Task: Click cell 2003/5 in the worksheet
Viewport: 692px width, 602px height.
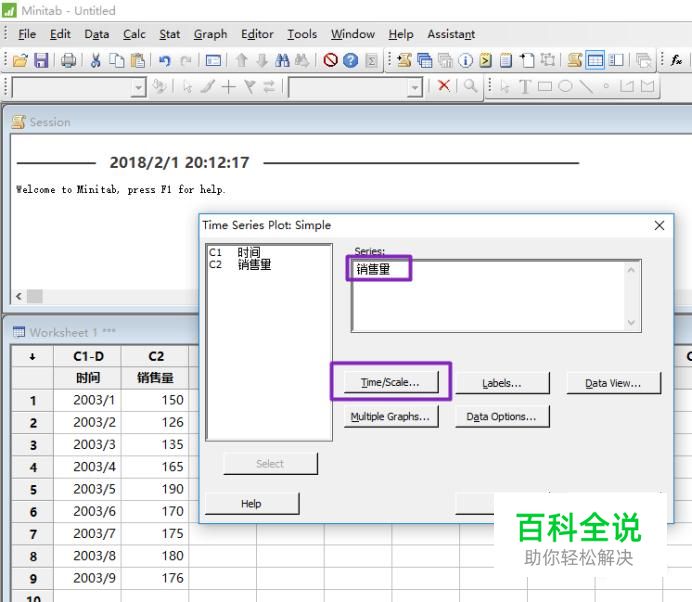Action: tap(88, 489)
